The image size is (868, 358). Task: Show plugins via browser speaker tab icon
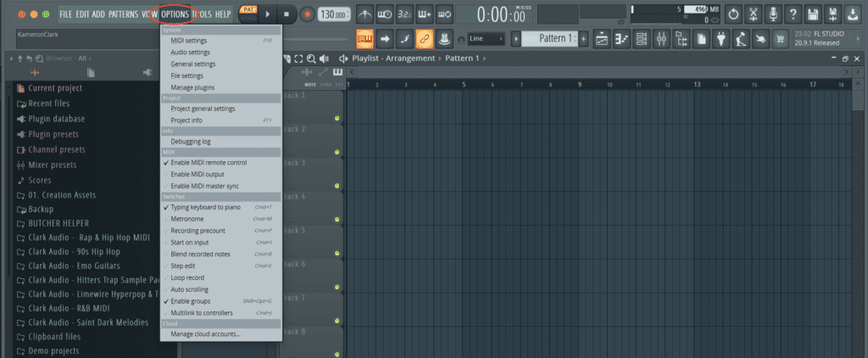pyautogui.click(x=147, y=72)
